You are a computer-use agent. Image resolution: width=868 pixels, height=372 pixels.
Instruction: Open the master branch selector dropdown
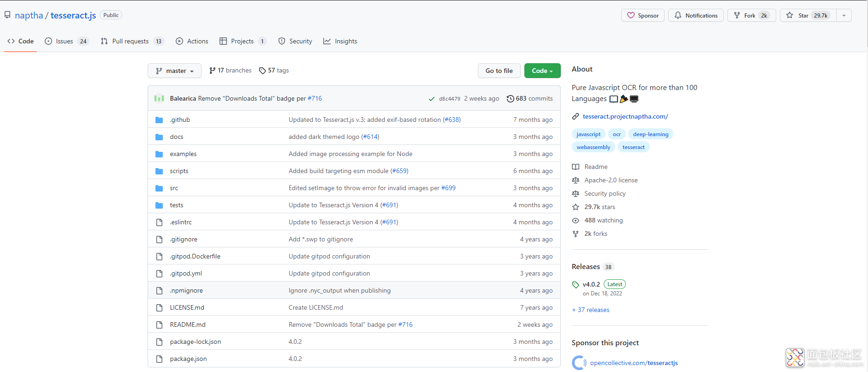click(174, 71)
